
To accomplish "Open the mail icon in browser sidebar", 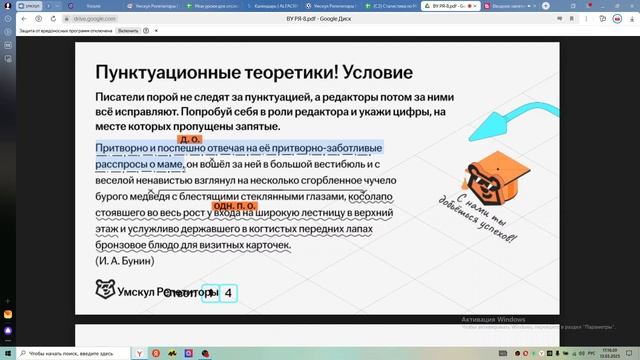I will [8, 314].
